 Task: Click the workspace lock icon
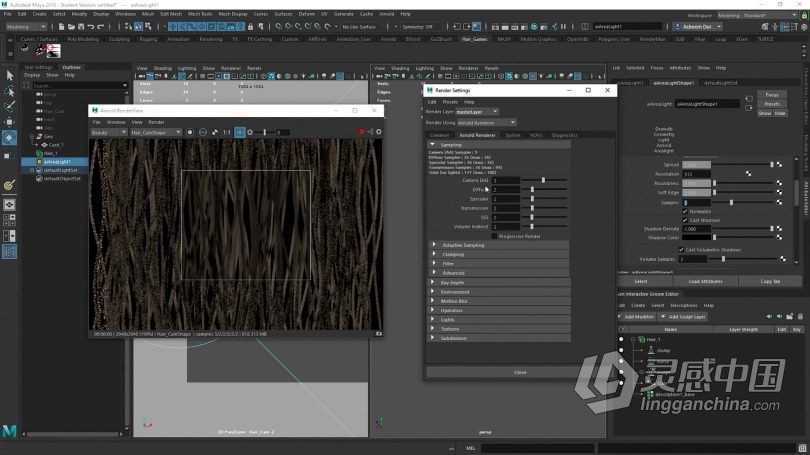point(804,15)
